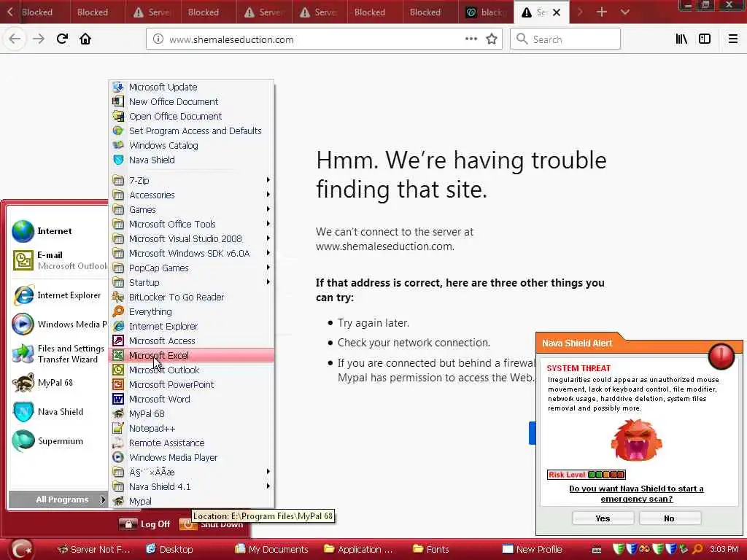Switch to Fonts taskbar window
This screenshot has width=747, height=560.
tap(431, 549)
